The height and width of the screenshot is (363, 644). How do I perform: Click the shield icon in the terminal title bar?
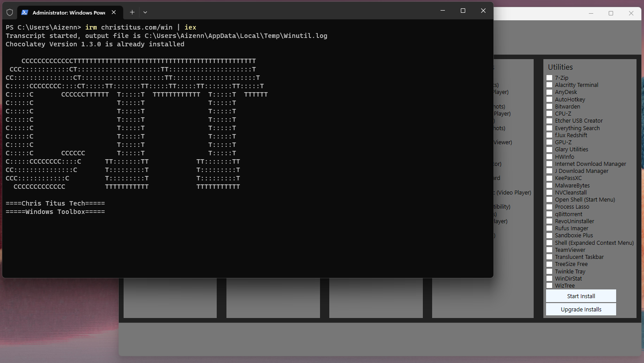click(9, 12)
